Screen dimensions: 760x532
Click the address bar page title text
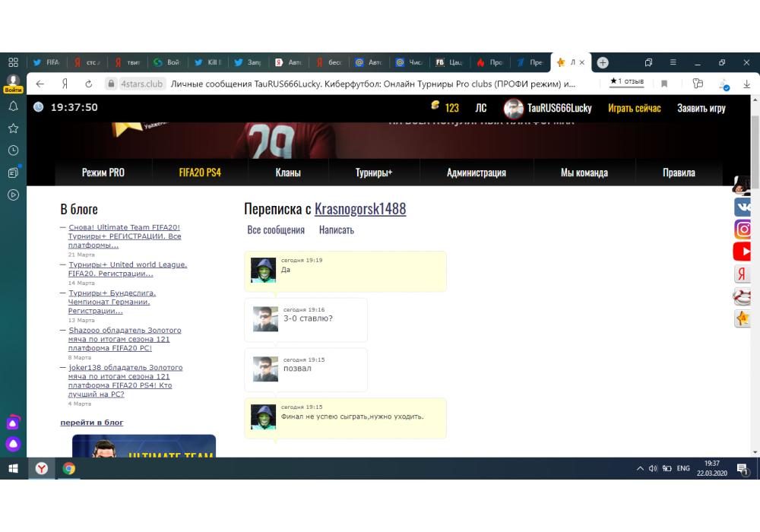[372, 84]
